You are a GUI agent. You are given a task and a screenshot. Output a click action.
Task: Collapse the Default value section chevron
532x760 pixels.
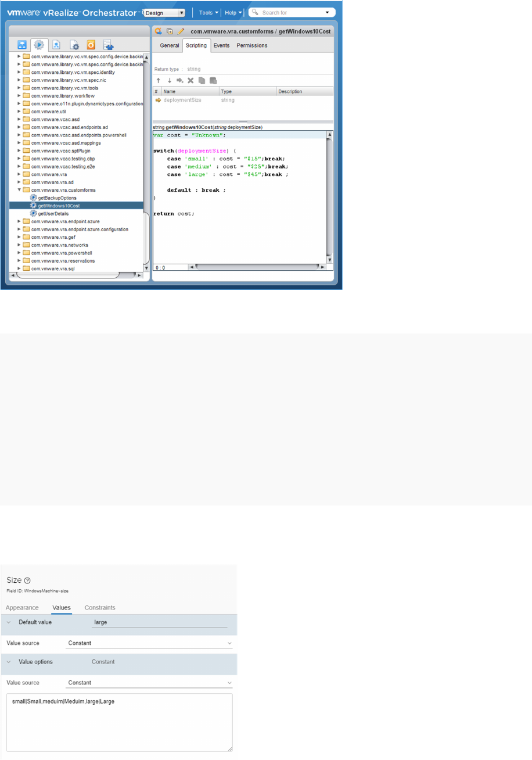point(9,622)
